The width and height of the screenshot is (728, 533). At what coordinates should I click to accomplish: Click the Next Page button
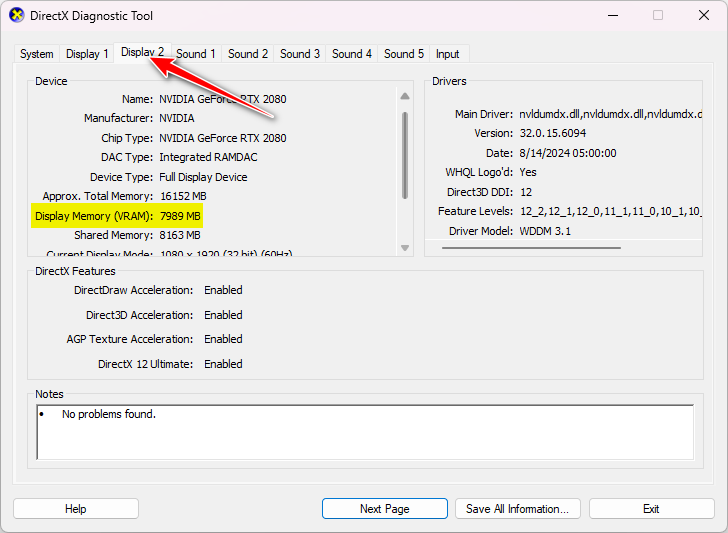(x=384, y=509)
